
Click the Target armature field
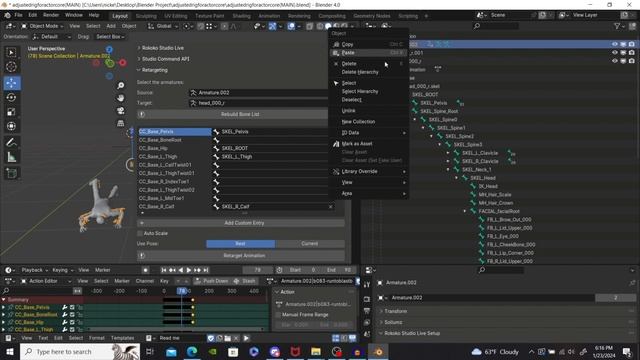click(260, 103)
